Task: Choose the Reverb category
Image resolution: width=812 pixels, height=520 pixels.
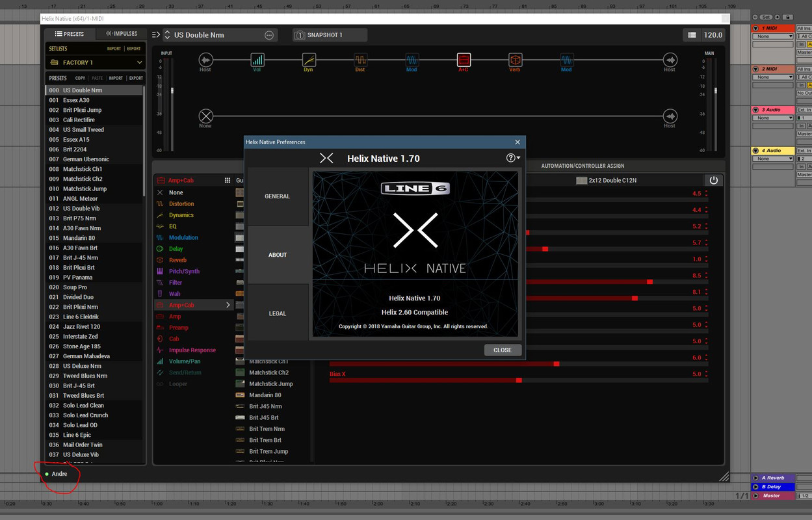Action: 177,260
